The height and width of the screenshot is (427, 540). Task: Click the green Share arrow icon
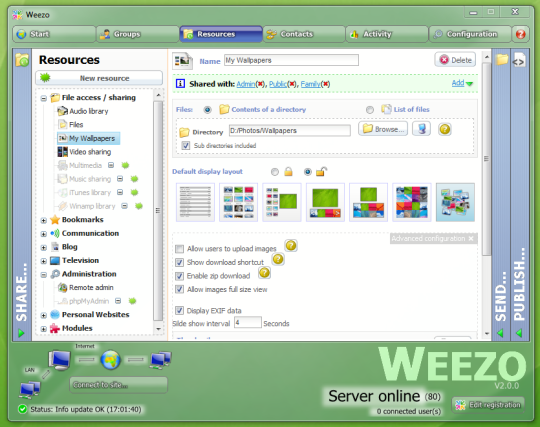[x=21, y=333]
